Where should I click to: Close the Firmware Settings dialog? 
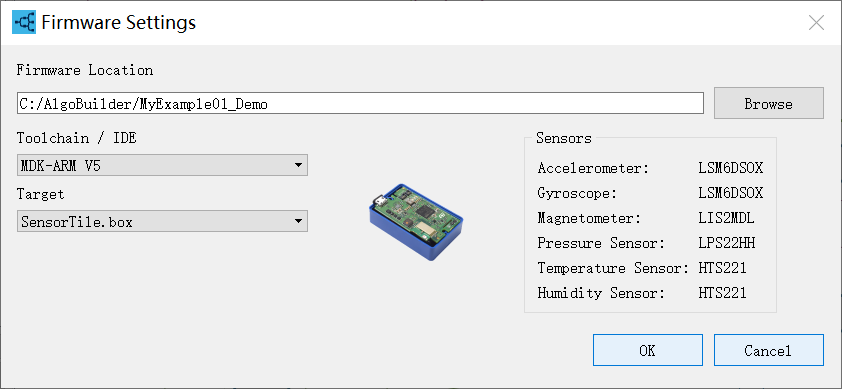tap(816, 23)
